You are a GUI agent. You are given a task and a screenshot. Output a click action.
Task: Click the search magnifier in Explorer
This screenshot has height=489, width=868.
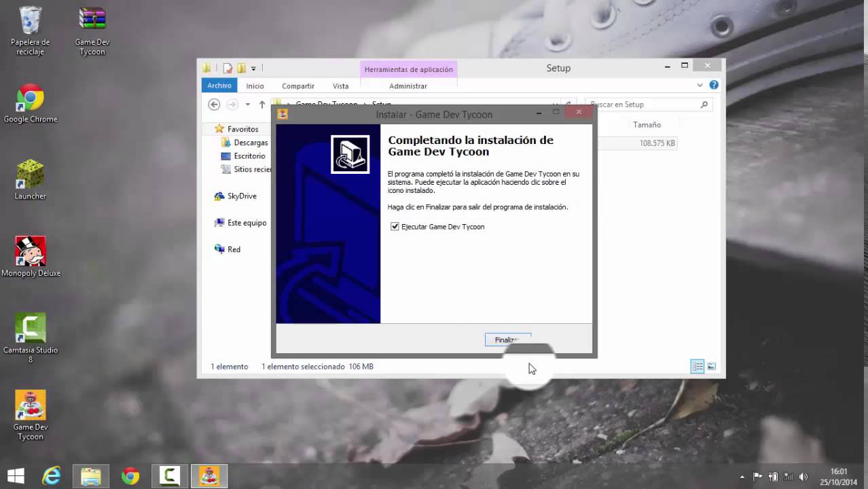[x=704, y=105]
